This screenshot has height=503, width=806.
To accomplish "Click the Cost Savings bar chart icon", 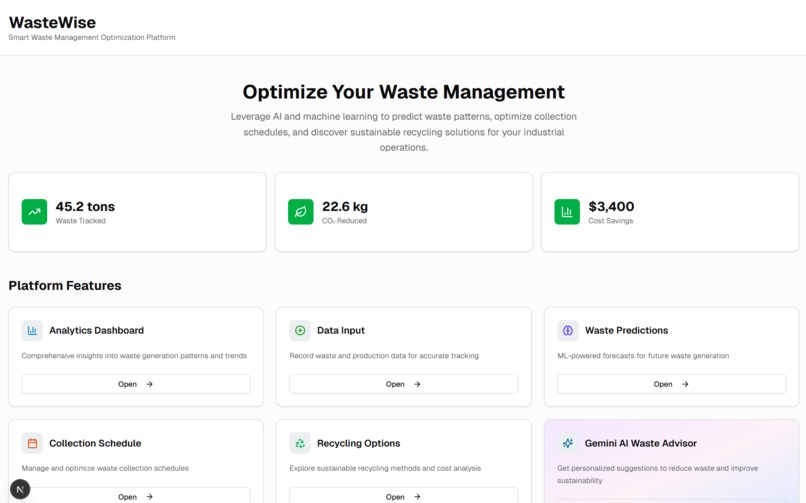I will point(567,212).
